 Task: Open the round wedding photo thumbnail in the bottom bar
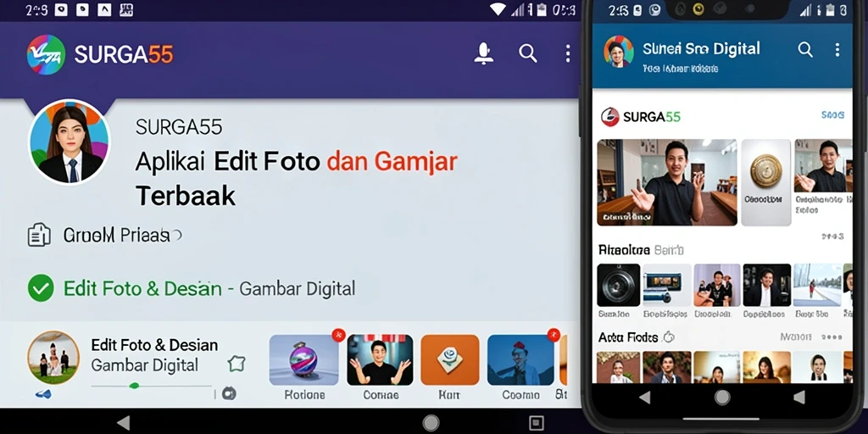tap(53, 358)
